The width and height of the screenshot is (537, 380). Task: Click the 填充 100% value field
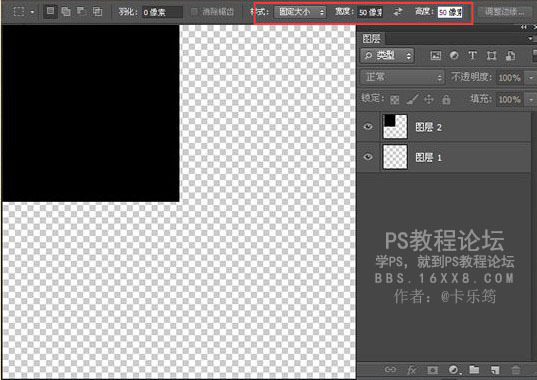[x=509, y=100]
